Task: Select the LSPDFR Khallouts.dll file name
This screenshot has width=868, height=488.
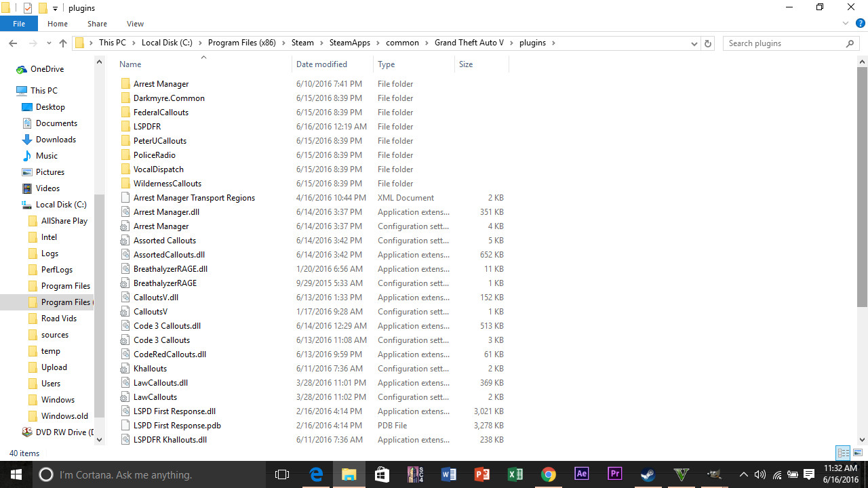Action: coord(170,440)
